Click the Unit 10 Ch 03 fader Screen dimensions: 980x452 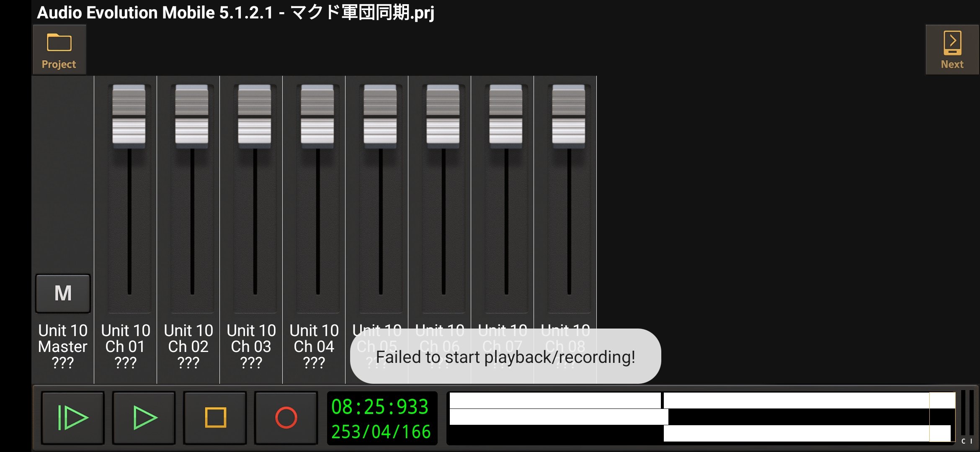(255, 117)
